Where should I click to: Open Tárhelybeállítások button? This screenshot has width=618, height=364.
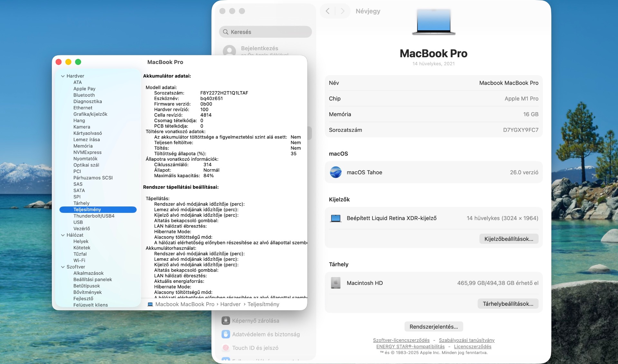[x=508, y=304]
